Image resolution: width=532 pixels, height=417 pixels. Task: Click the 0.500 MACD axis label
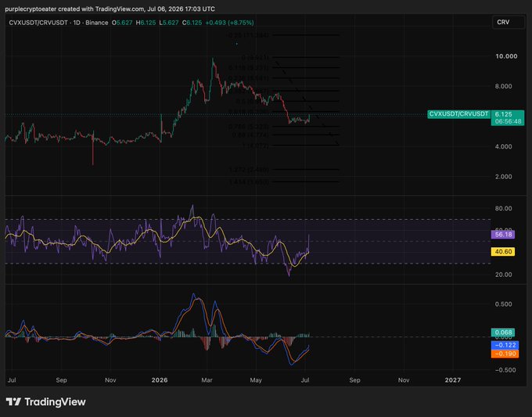pos(504,304)
